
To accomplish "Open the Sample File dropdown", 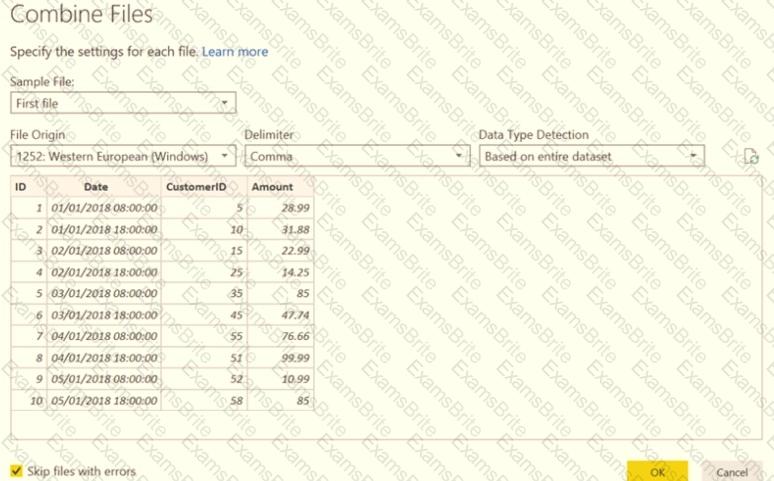I will tap(123, 103).
